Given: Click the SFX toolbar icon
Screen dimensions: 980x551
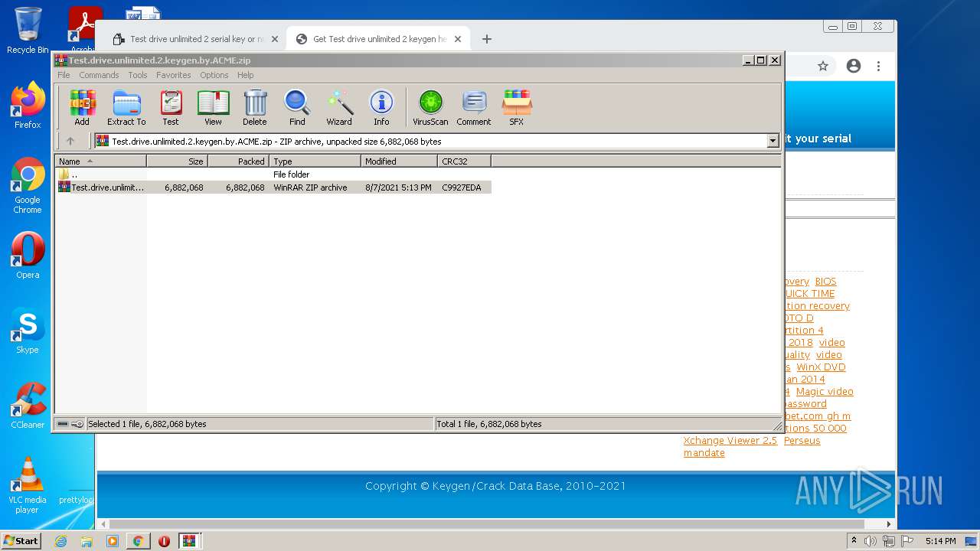Looking at the screenshot, I should [517, 107].
